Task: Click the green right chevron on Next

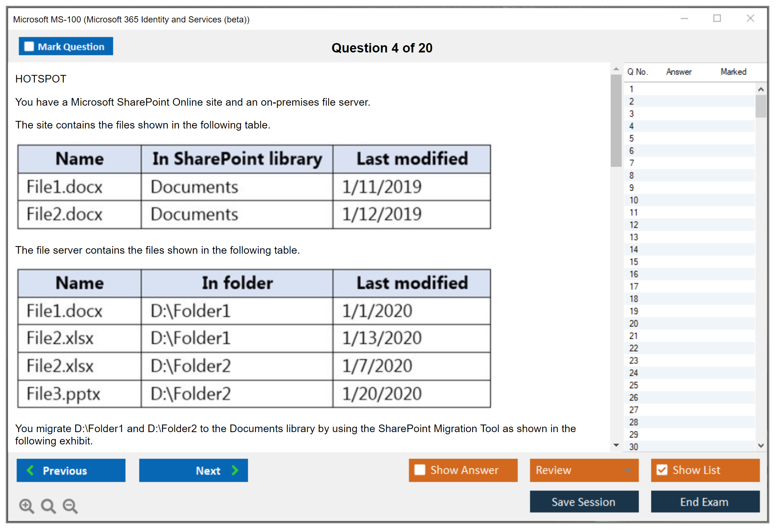Action: point(235,470)
